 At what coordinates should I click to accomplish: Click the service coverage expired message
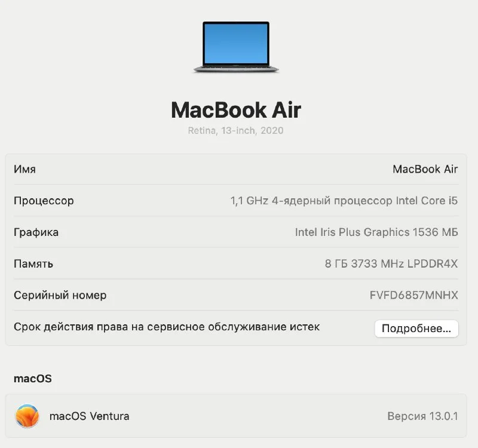pos(167,327)
